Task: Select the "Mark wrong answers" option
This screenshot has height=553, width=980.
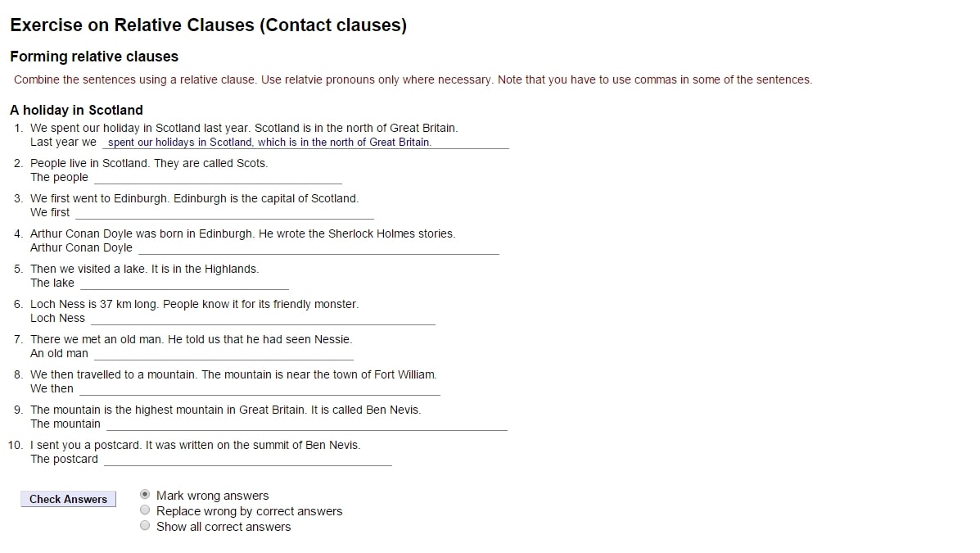Action: [x=145, y=494]
